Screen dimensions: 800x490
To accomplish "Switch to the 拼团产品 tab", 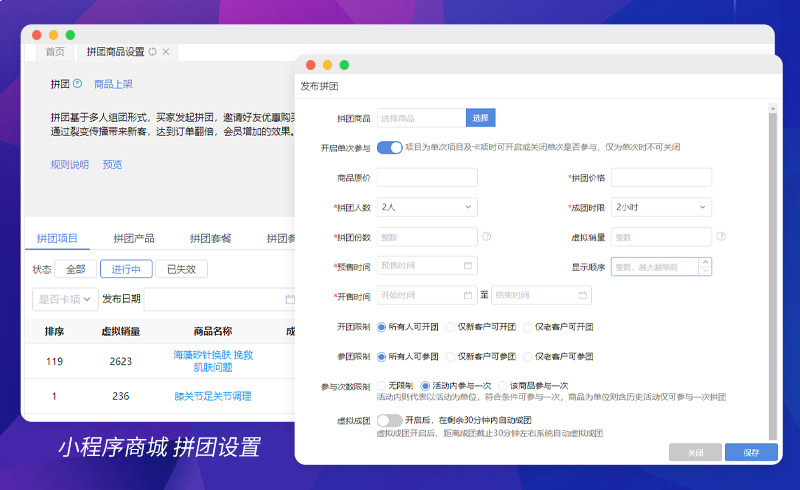I will [x=130, y=238].
